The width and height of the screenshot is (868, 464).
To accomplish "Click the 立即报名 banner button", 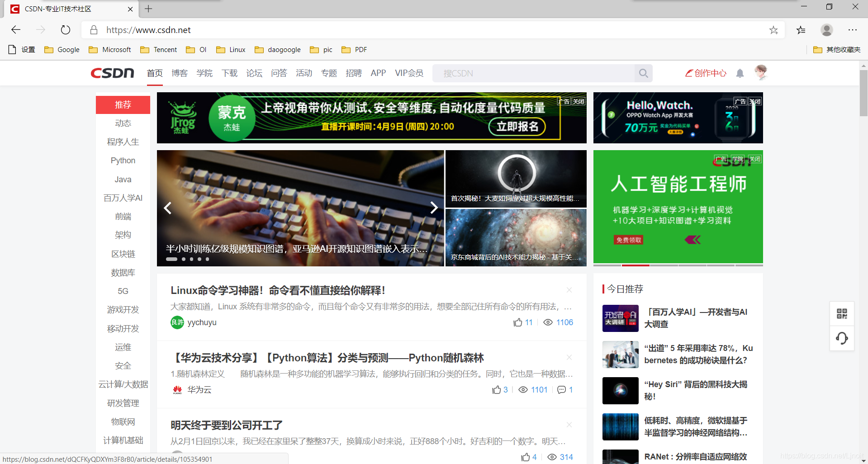I will (x=517, y=127).
